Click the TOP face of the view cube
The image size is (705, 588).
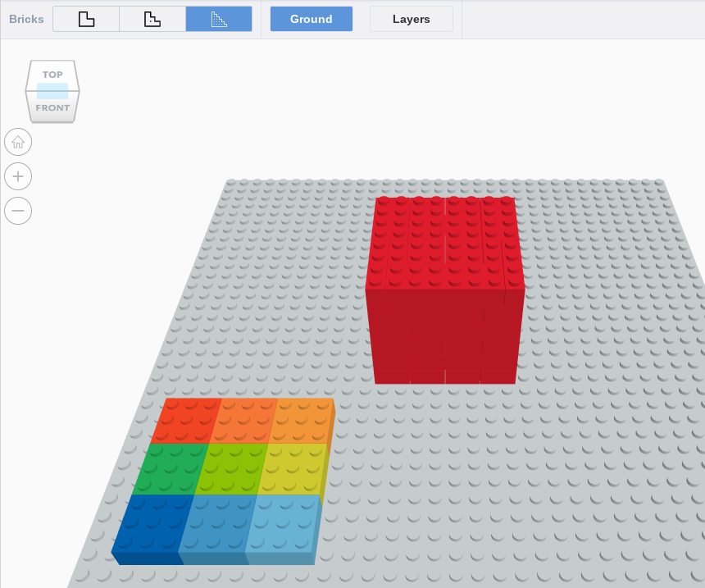[x=52, y=74]
